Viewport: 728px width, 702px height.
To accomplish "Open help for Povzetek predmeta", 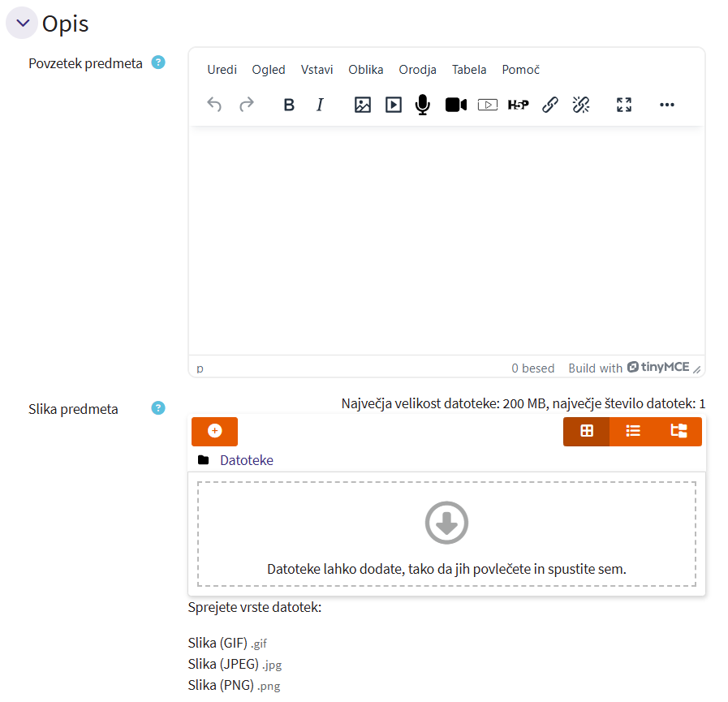I will point(158,62).
